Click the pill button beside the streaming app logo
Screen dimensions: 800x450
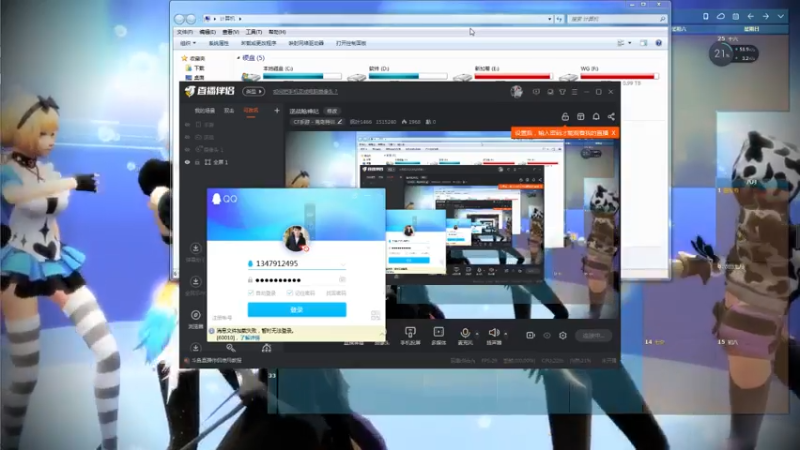tap(253, 91)
